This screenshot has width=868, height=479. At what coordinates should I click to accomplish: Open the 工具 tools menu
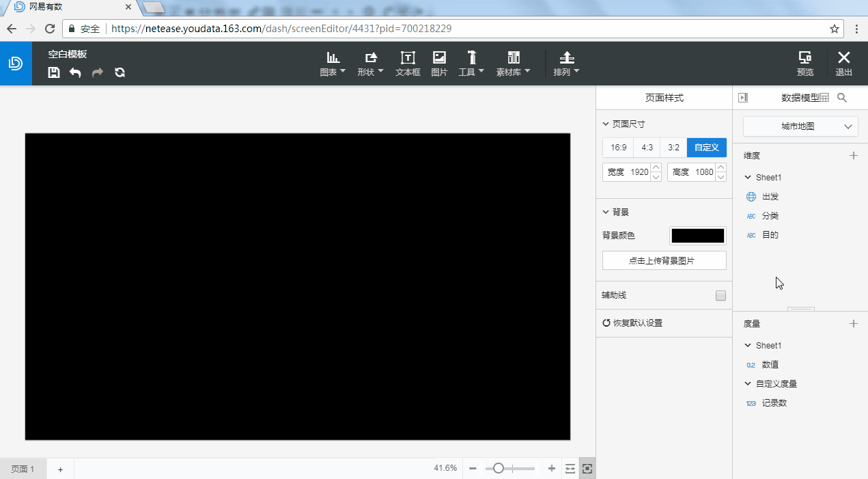point(471,64)
